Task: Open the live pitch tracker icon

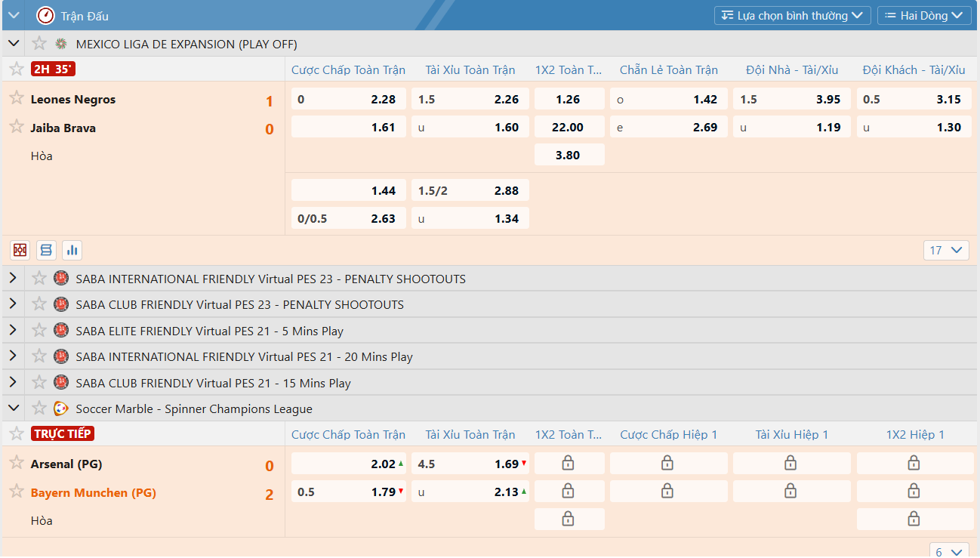Action: coord(20,250)
